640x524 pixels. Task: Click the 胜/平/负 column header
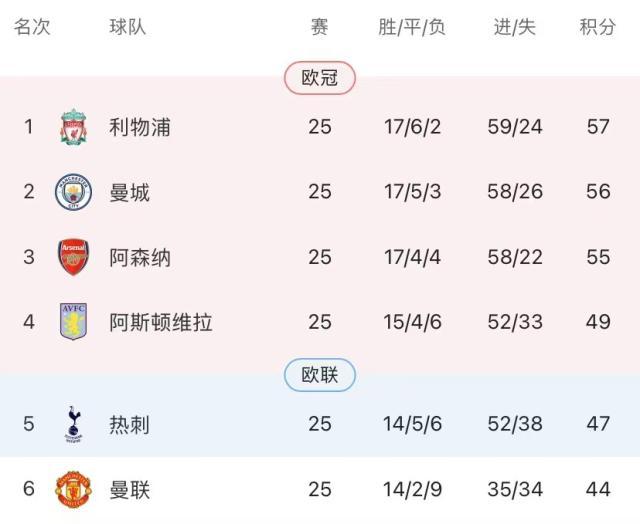412,28
